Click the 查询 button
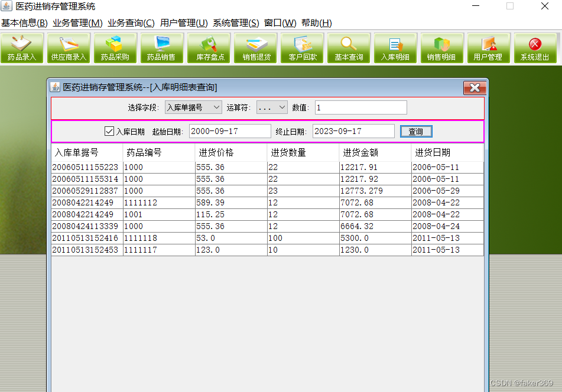Viewport: 562px width, 392px height. tap(416, 132)
